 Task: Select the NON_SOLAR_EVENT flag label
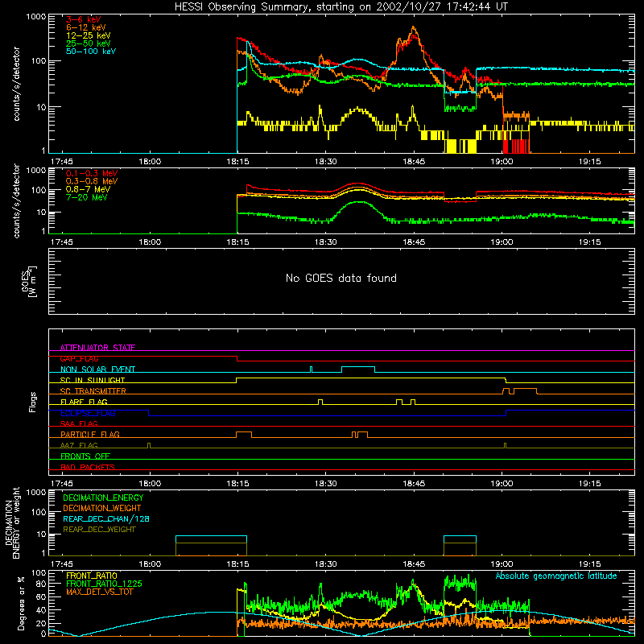point(97,369)
